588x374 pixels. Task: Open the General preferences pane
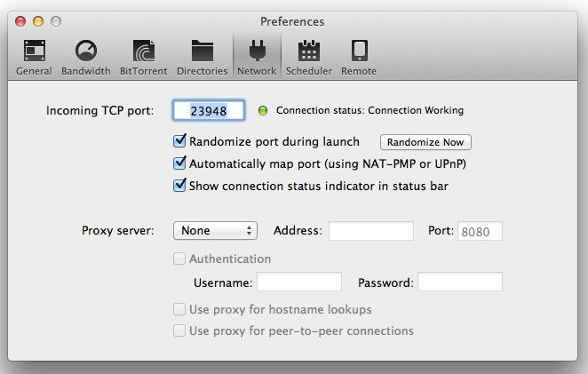click(34, 56)
